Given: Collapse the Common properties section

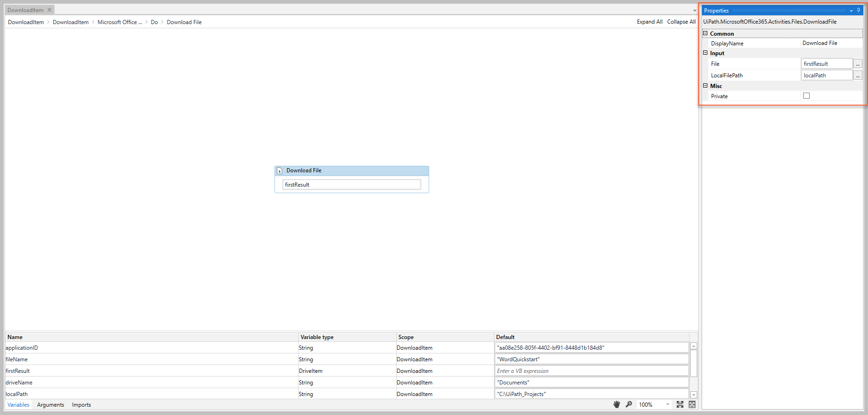Looking at the screenshot, I should [706, 33].
